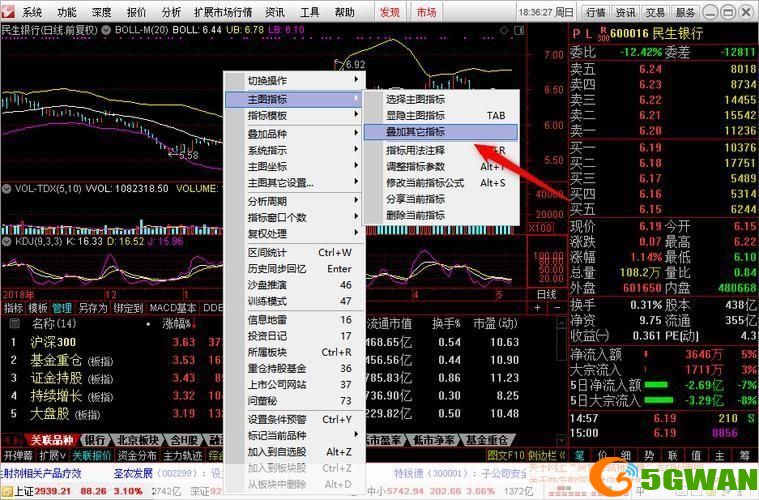Screen dimensions: 759x500
Task: Choose 删除当前指标 menu entry
Action: click(x=441, y=215)
